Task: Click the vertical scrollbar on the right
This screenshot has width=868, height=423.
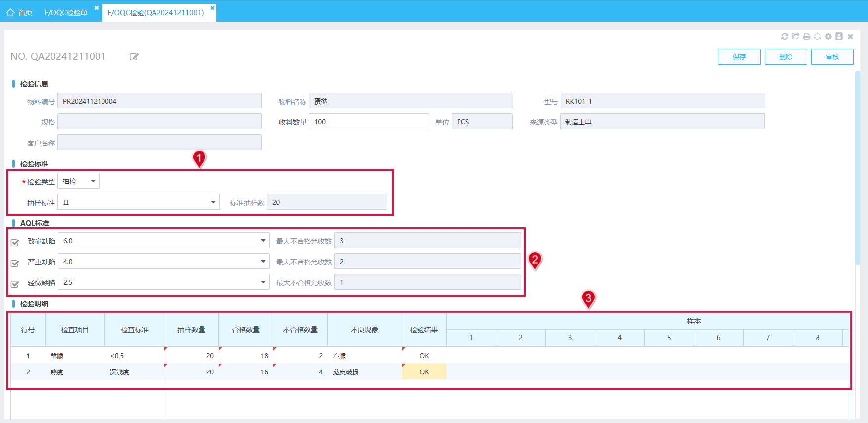Action: pos(858,168)
